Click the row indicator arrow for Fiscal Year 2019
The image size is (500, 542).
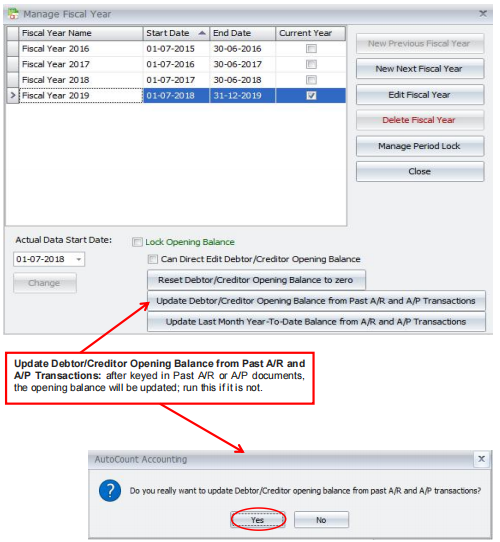13,95
